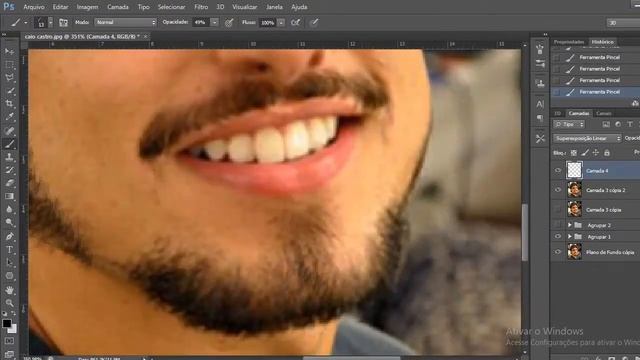Image resolution: width=640 pixels, height=360 pixels.
Task: Expand the Agrupar 2 group
Action: pyautogui.click(x=569, y=225)
